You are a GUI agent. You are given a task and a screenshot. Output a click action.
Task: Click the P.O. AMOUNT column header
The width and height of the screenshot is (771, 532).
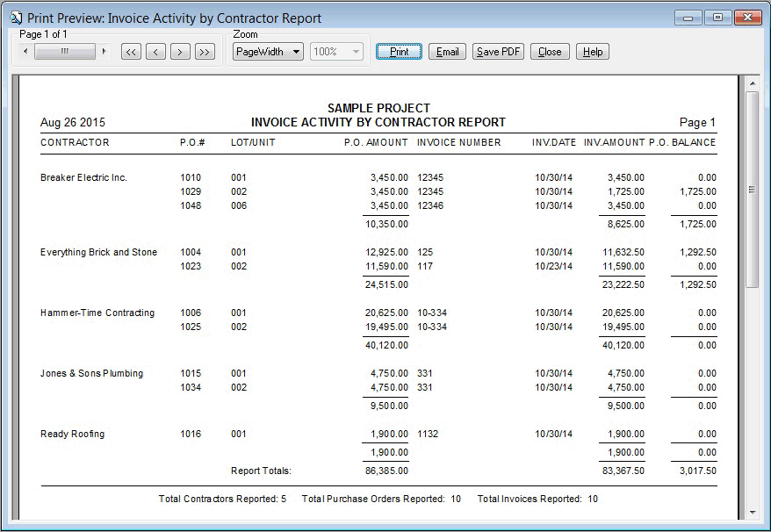click(x=376, y=142)
